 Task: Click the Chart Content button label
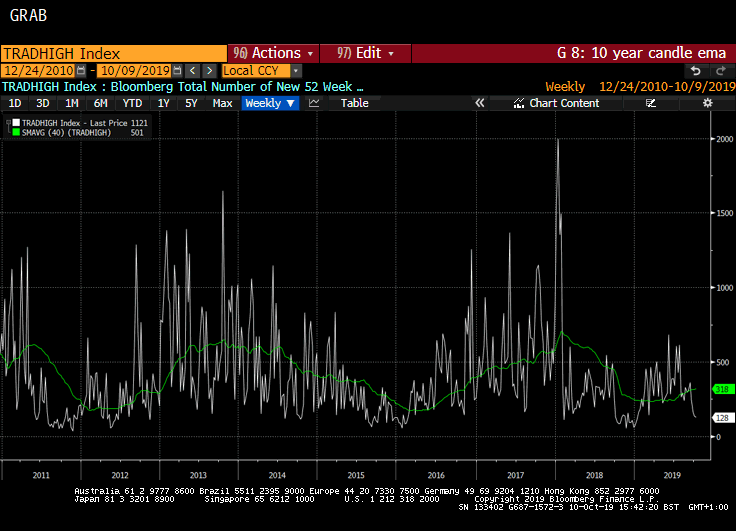tap(564, 103)
